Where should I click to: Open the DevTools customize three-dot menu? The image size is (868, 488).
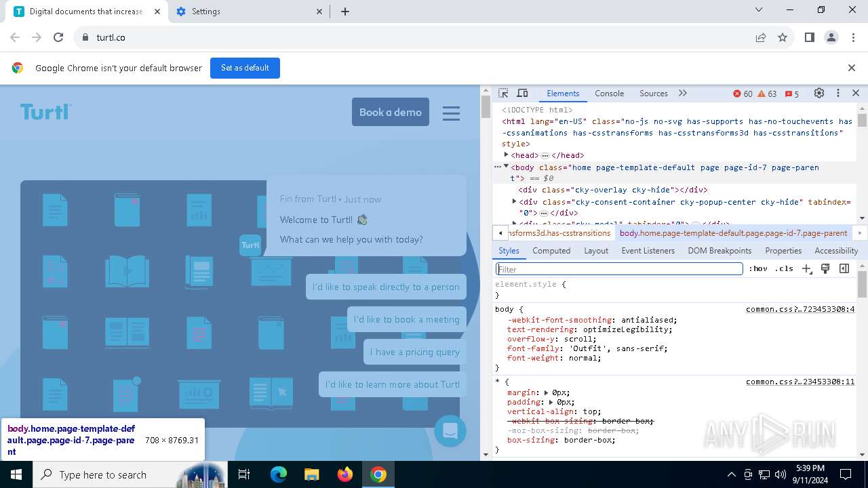point(837,94)
